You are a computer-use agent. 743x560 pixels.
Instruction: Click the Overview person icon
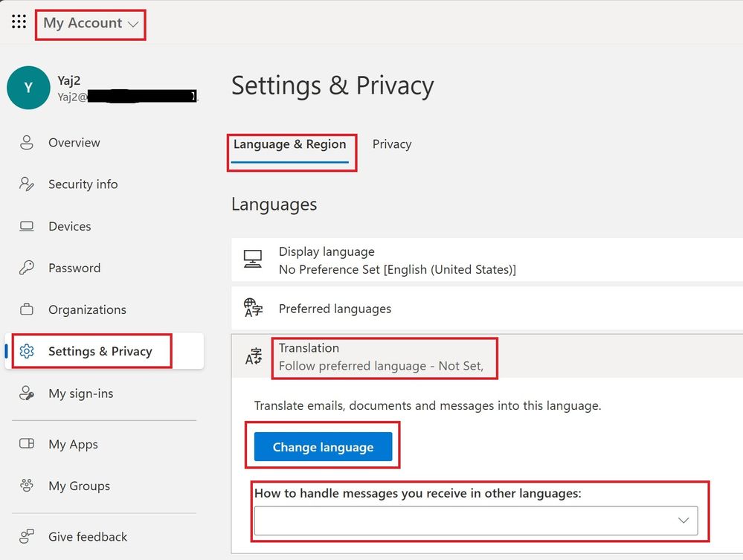(27, 143)
